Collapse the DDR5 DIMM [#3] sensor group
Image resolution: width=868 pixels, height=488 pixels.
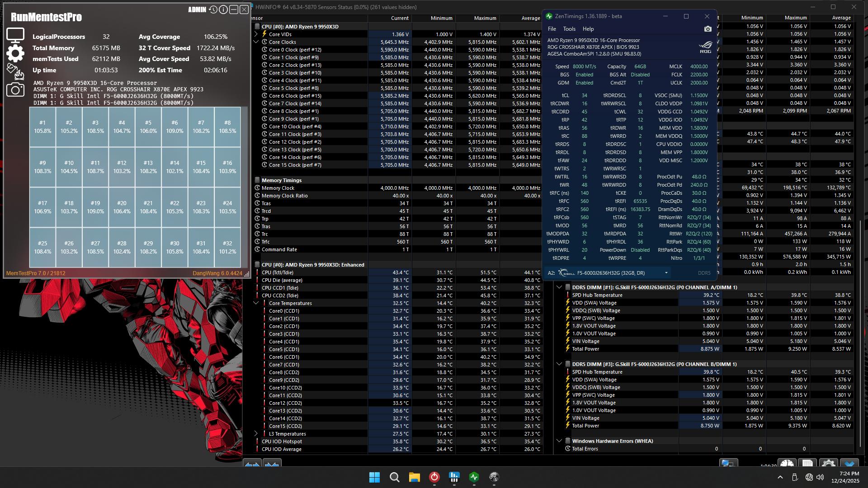[x=559, y=364]
